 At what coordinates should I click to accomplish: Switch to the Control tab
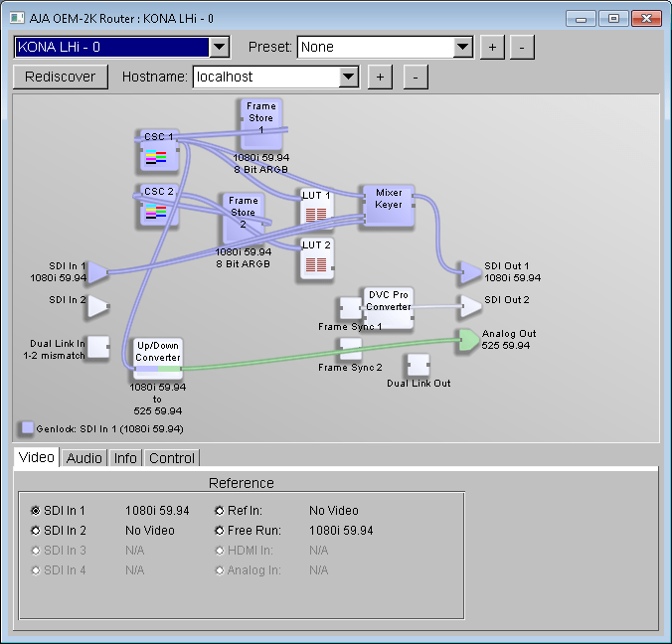(172, 458)
